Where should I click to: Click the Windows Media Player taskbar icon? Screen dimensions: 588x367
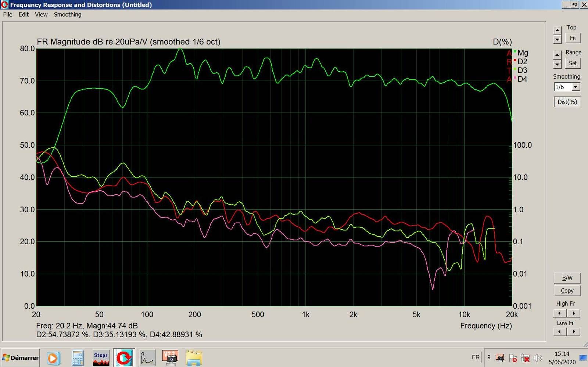point(53,358)
